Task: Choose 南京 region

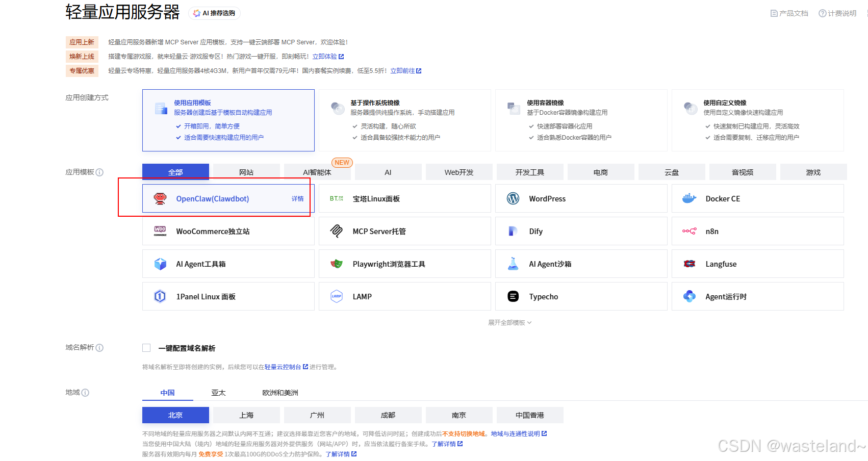Action: 459,415
